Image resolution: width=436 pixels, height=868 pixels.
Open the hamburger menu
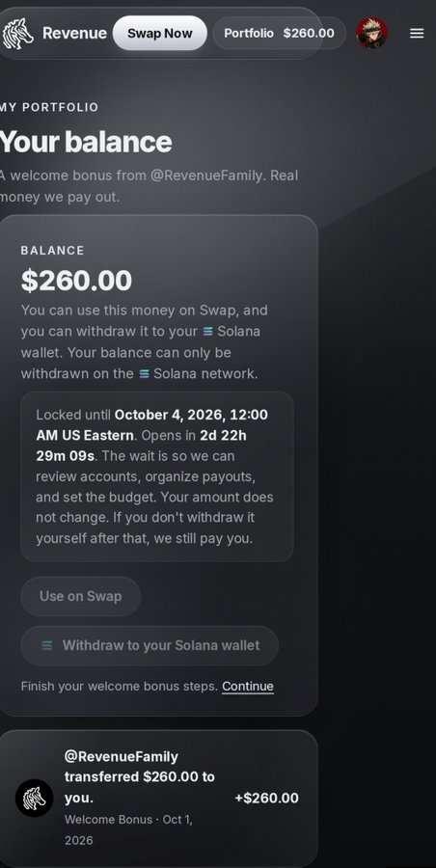(417, 33)
